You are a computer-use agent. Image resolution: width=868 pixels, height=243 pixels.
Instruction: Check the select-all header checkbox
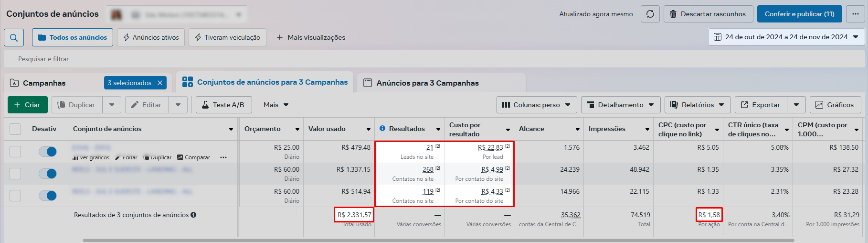15,129
